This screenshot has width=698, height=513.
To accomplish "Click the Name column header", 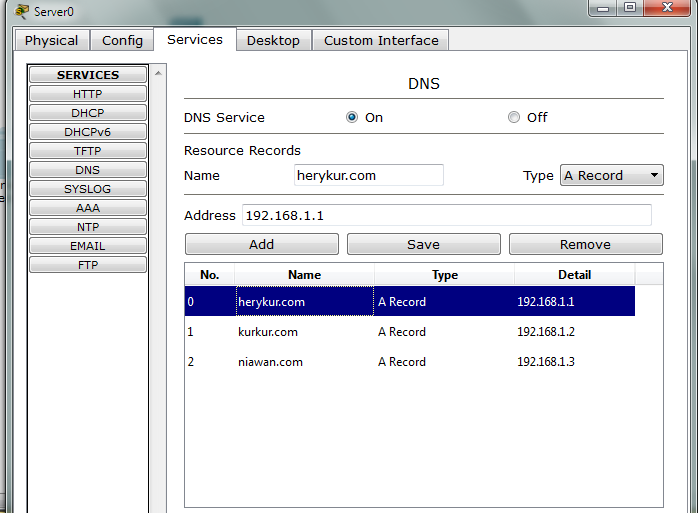I will 304,274.
